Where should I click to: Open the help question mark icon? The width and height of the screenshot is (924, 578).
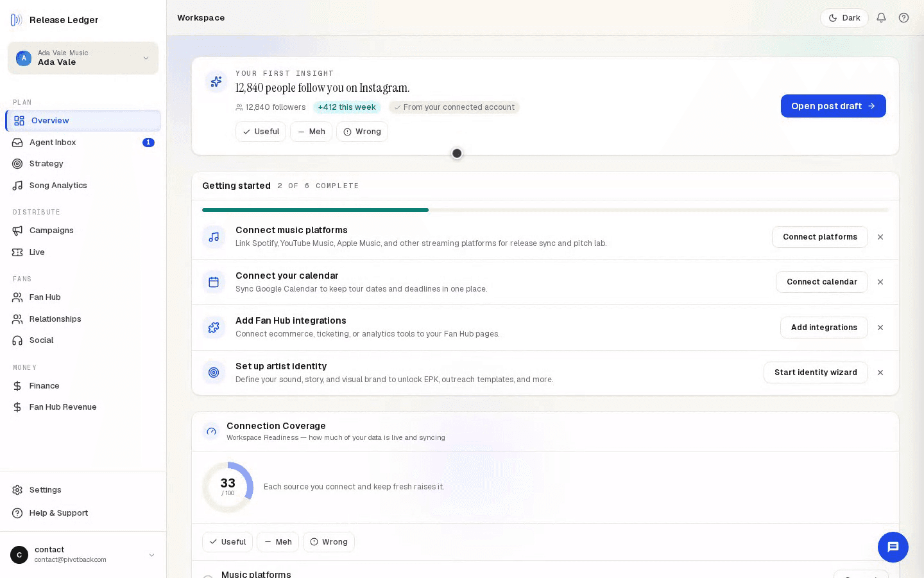pyautogui.click(x=903, y=18)
